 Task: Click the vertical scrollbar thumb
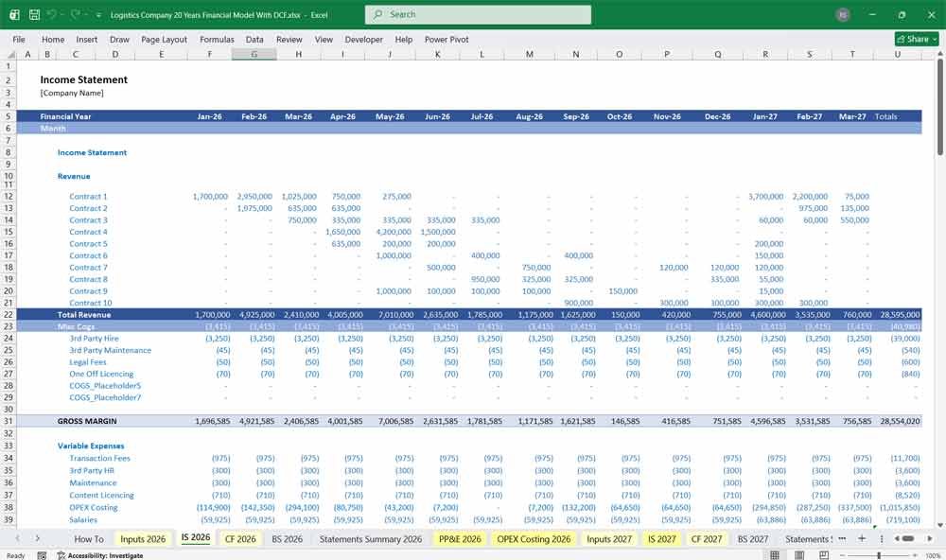940,108
